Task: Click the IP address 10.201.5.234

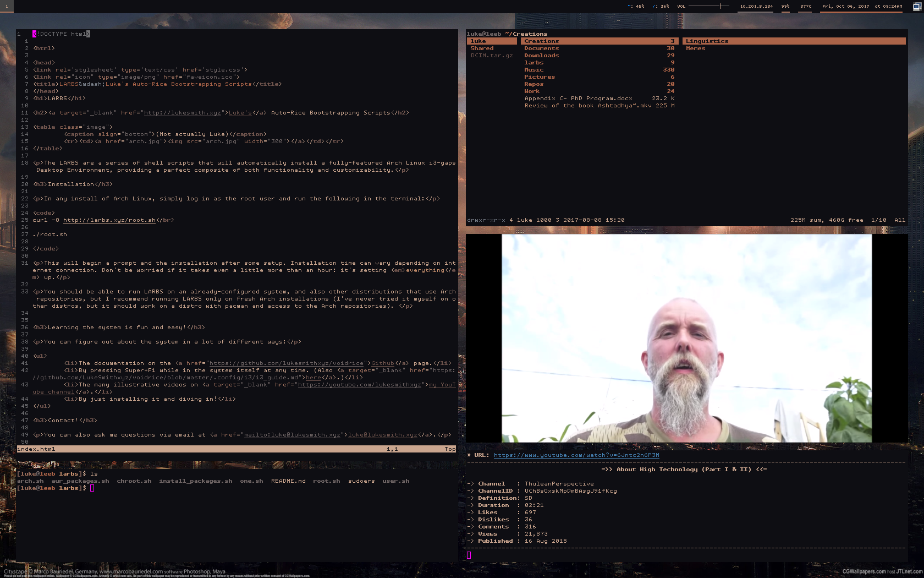Action: click(756, 7)
